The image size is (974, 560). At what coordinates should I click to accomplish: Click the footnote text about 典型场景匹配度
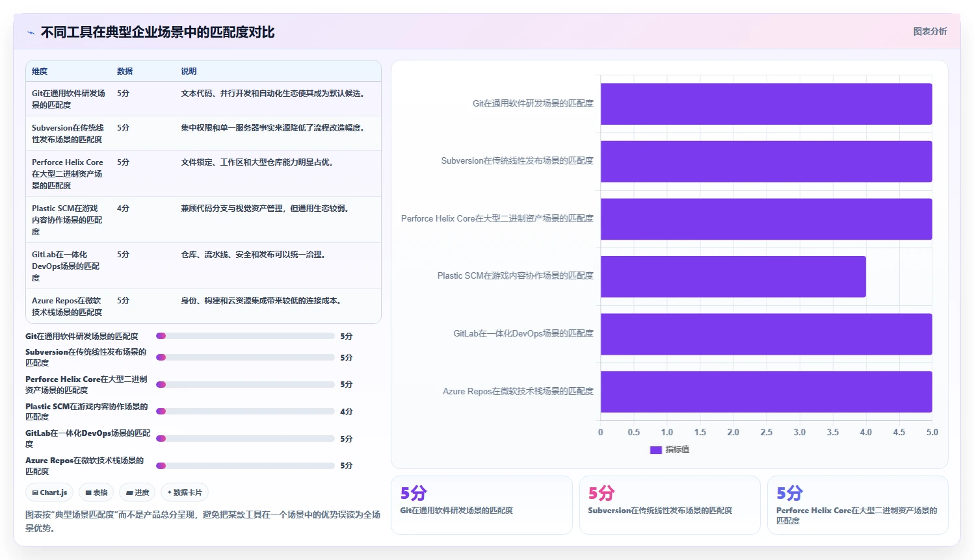[203, 521]
